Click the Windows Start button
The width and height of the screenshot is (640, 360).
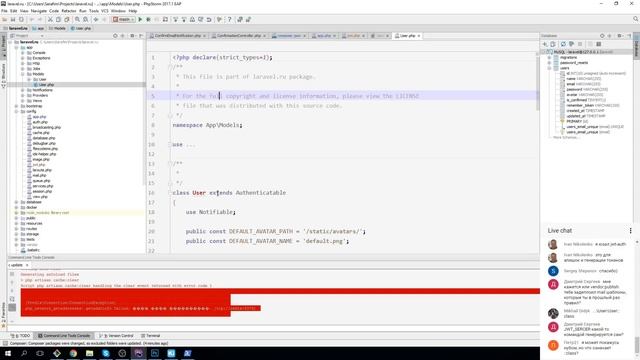pos(8,353)
